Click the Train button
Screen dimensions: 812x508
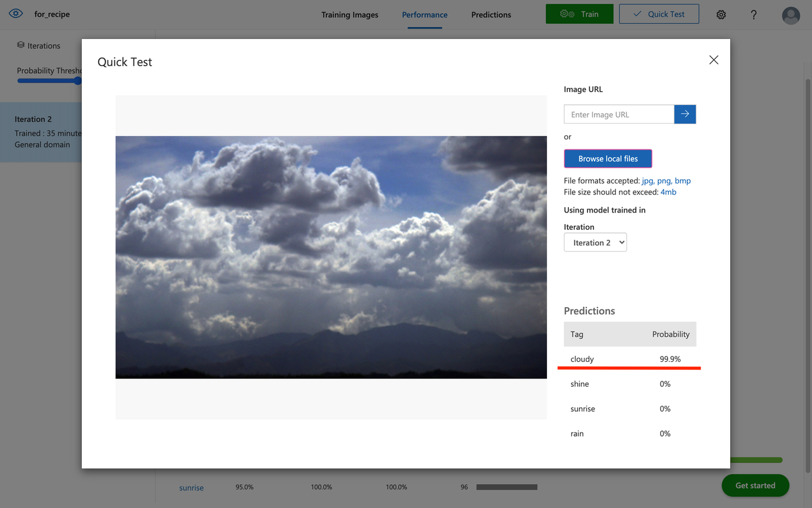coord(579,14)
